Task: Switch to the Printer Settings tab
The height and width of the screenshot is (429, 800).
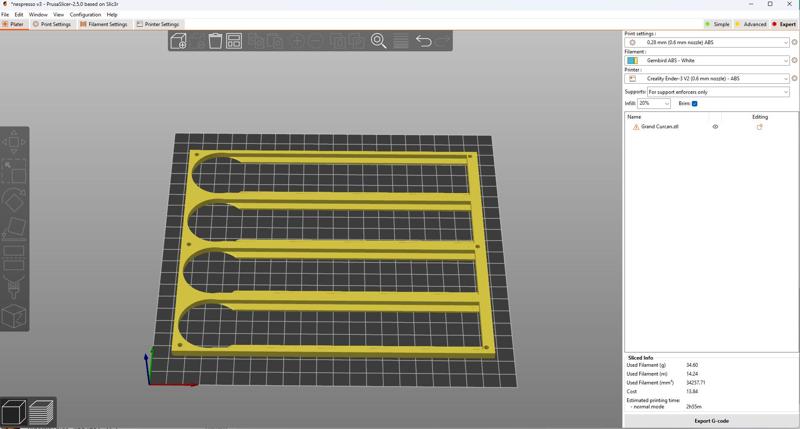Action: pyautogui.click(x=158, y=24)
